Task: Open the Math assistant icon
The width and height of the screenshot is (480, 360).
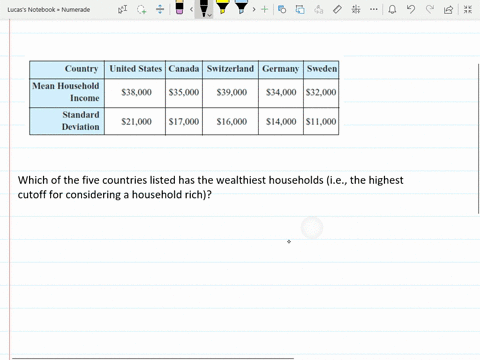Action: [x=356, y=9]
